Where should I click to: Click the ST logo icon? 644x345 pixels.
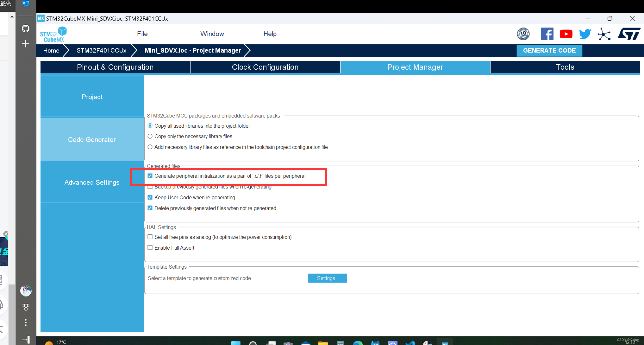(629, 34)
